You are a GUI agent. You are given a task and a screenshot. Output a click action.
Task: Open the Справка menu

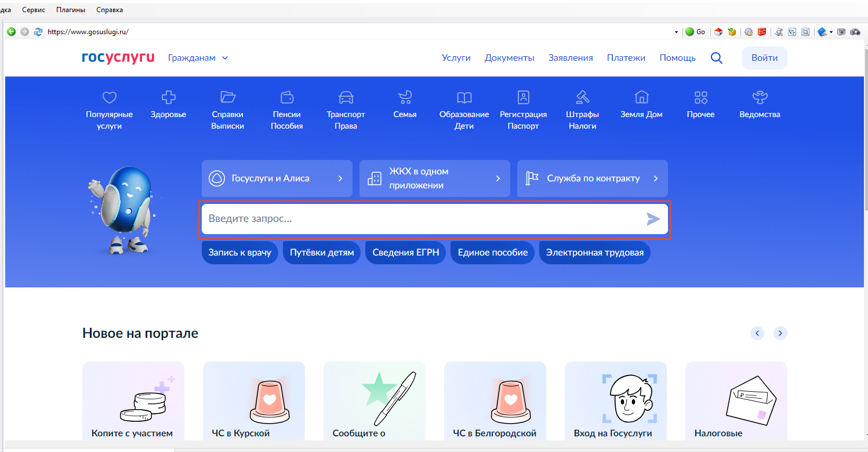110,10
